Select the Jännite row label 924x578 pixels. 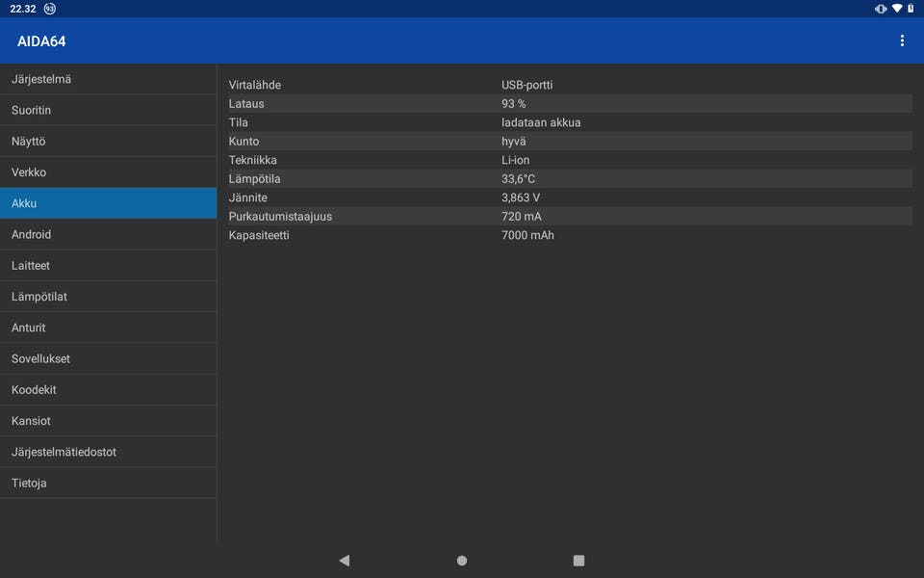248,197
